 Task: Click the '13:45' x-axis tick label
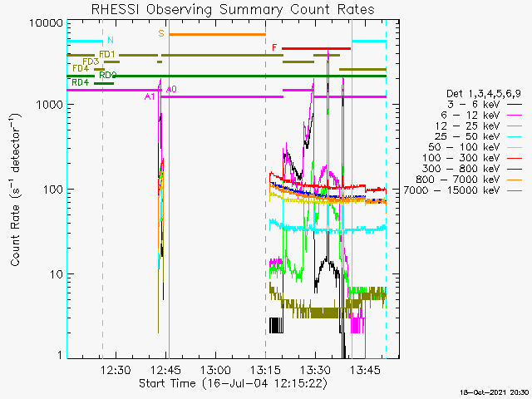pos(365,370)
